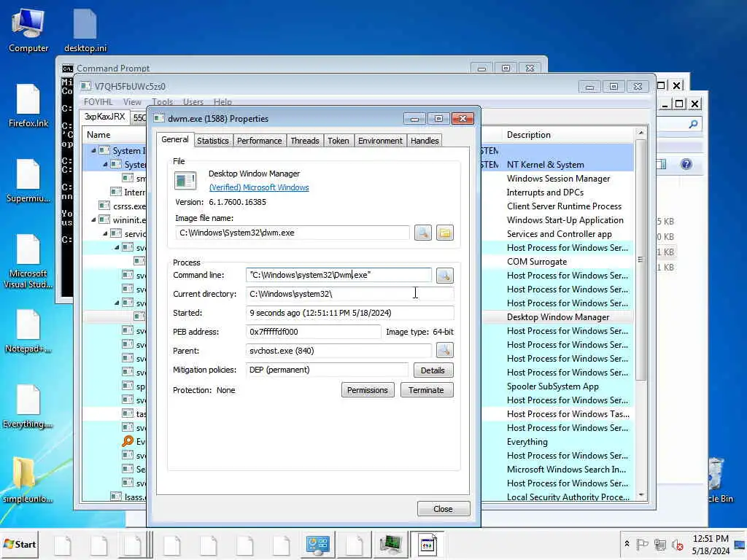The height and width of the screenshot is (560, 747).
Task: Show hidden tray icons arrow
Action: coord(627,544)
